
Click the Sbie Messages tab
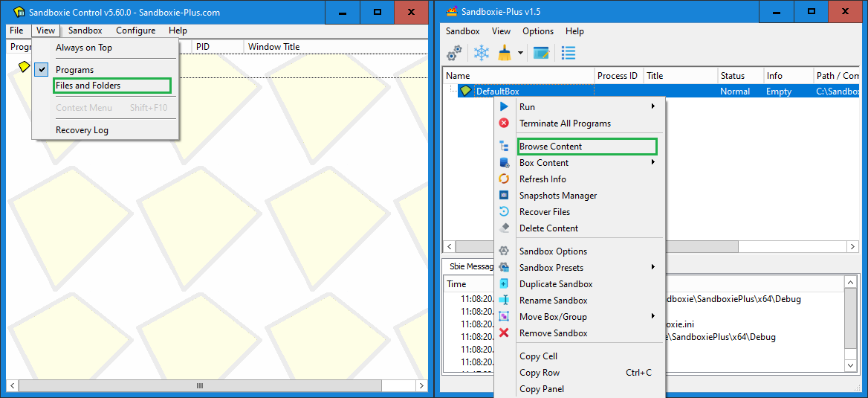tap(470, 266)
